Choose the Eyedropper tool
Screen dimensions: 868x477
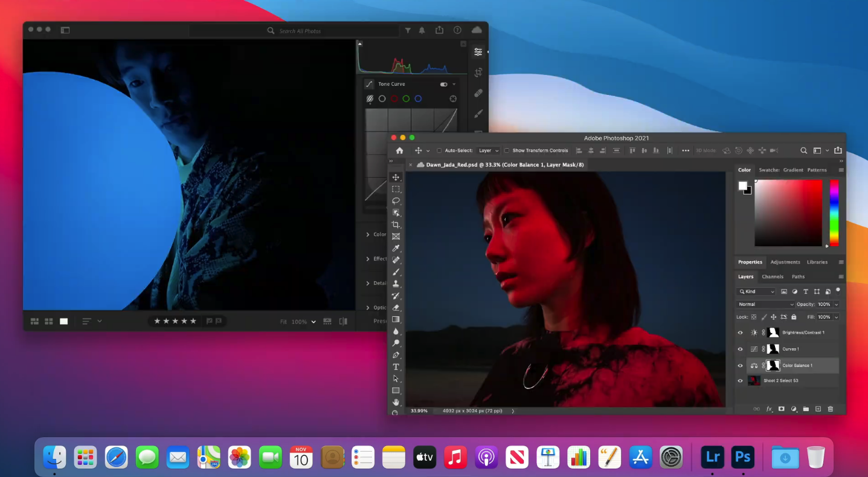coord(396,248)
